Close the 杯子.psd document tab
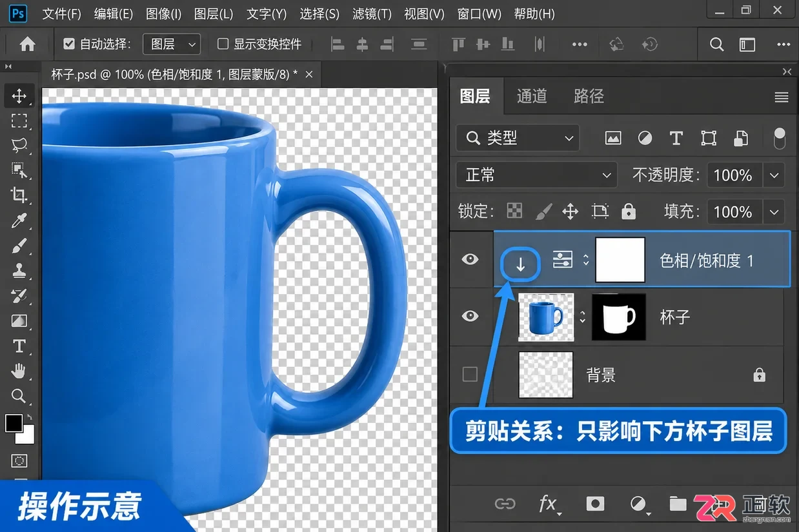 tap(309, 75)
